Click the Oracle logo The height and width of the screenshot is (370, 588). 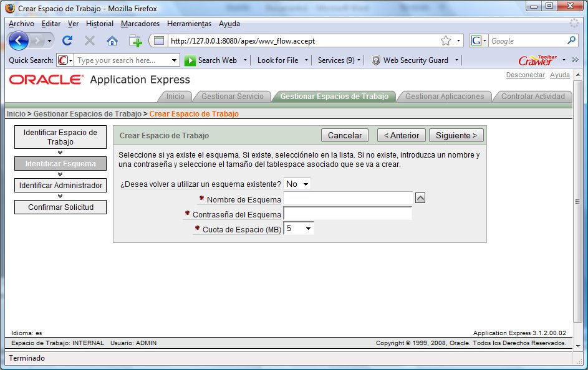(x=46, y=79)
